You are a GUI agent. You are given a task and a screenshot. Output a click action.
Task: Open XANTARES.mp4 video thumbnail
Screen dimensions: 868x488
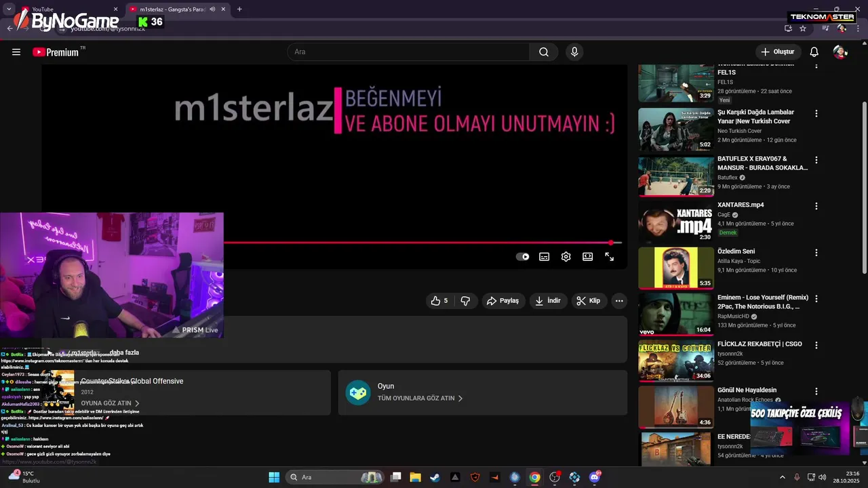pyautogui.click(x=675, y=222)
